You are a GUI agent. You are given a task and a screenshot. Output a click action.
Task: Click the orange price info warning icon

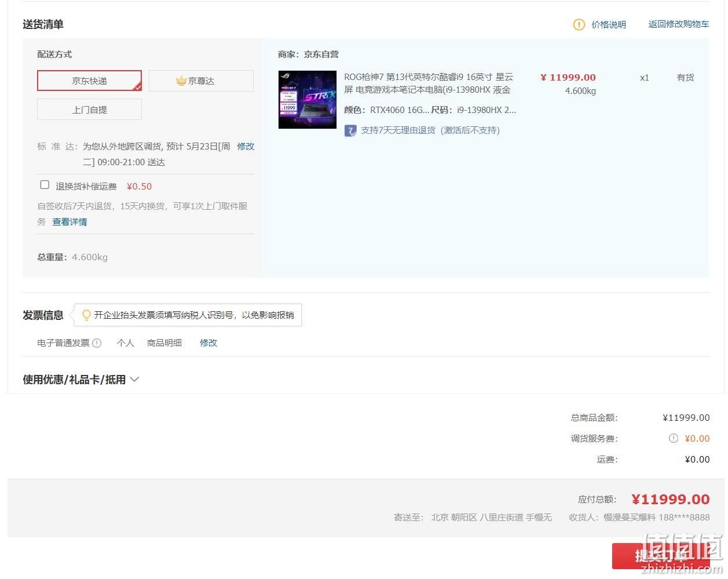coord(579,24)
